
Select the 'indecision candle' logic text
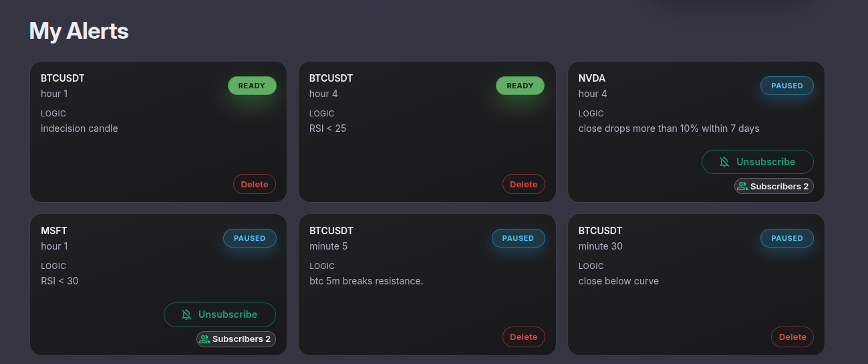(80, 128)
